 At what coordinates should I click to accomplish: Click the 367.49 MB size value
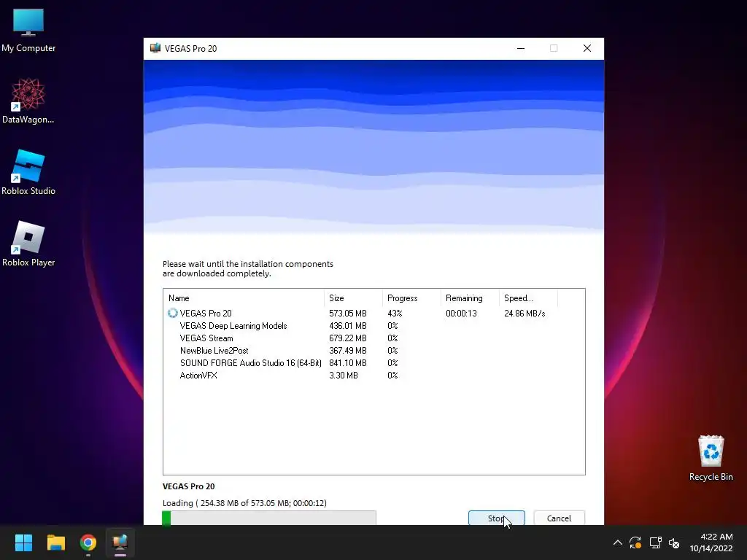(x=348, y=351)
